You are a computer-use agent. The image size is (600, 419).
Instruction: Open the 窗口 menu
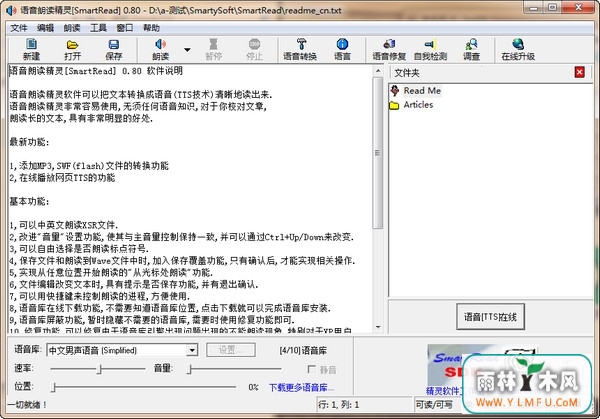(x=125, y=28)
